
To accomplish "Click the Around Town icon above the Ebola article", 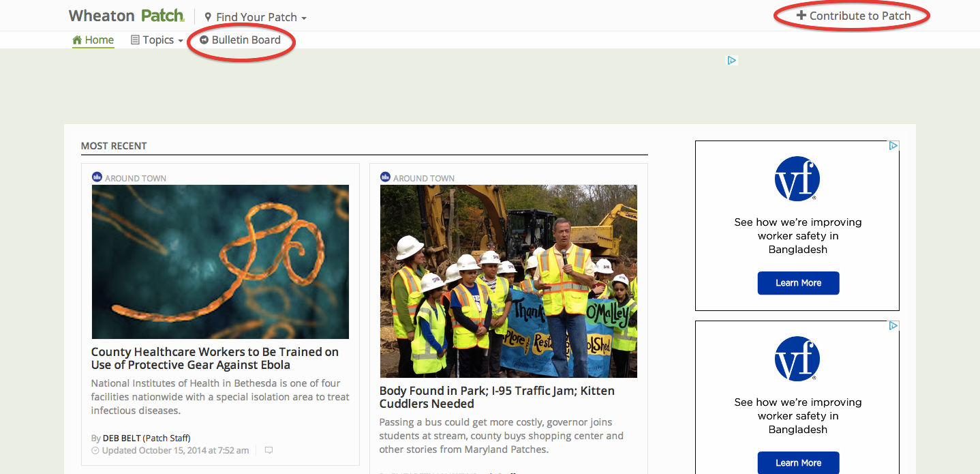I will point(97,177).
